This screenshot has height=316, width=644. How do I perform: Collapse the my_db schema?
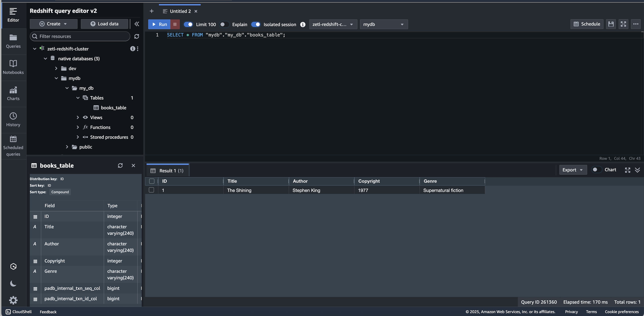pyautogui.click(x=67, y=88)
